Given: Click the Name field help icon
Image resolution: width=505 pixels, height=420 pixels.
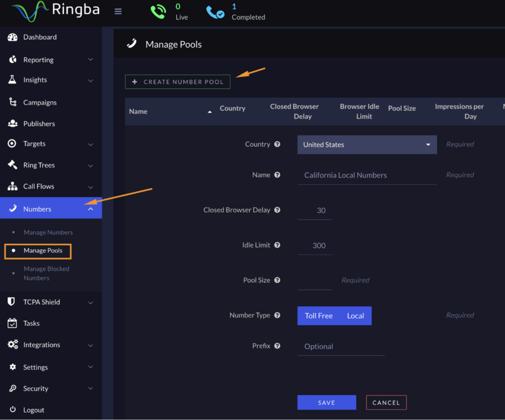Looking at the screenshot, I should point(277,174).
